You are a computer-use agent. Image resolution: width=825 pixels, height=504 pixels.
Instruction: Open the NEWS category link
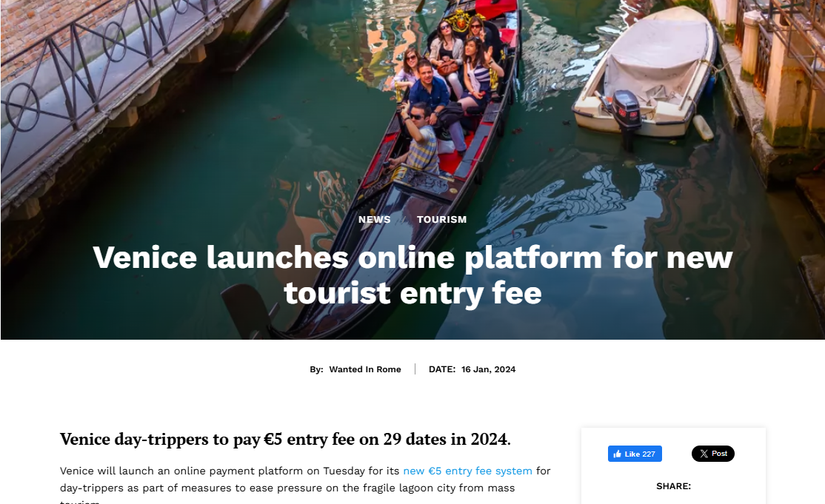(x=375, y=220)
